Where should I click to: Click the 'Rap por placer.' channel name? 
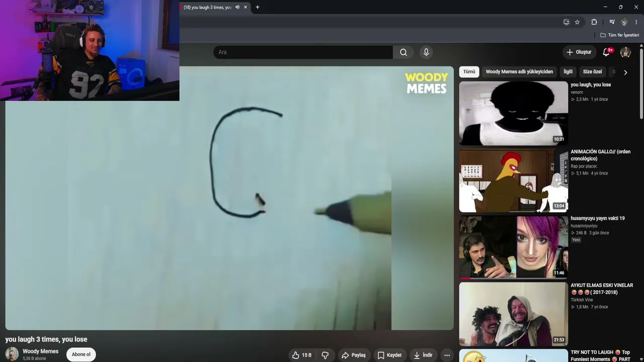(x=584, y=166)
